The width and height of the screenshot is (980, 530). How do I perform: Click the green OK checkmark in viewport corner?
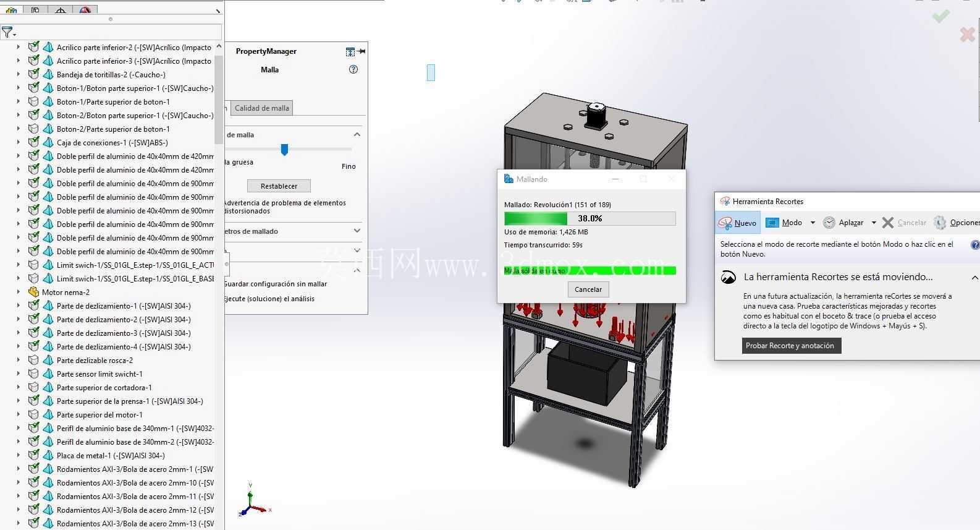point(941,16)
